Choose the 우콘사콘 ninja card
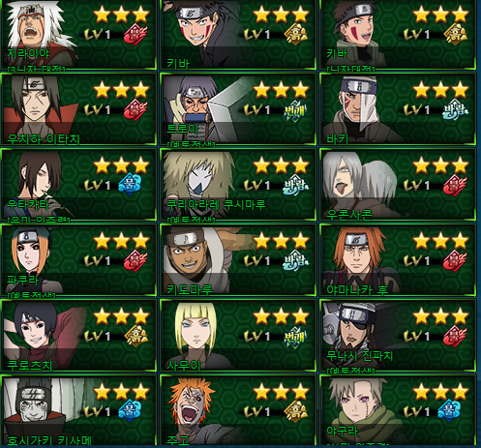 coord(397,185)
